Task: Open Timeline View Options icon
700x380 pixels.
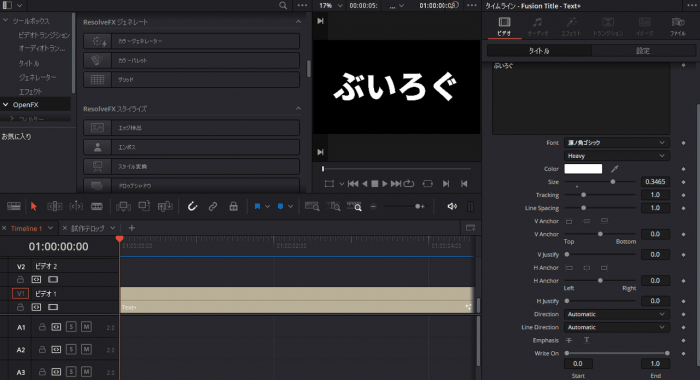Action: (13, 206)
